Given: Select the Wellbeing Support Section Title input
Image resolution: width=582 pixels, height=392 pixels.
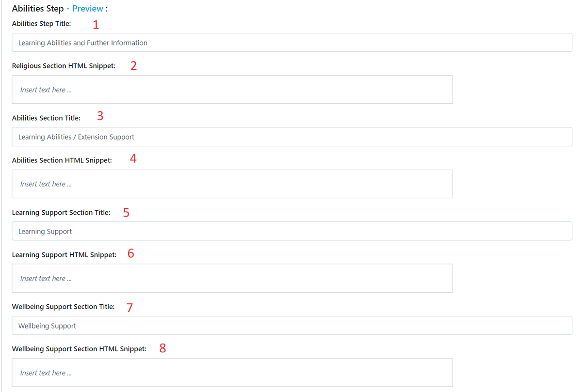Looking at the screenshot, I should (x=292, y=326).
